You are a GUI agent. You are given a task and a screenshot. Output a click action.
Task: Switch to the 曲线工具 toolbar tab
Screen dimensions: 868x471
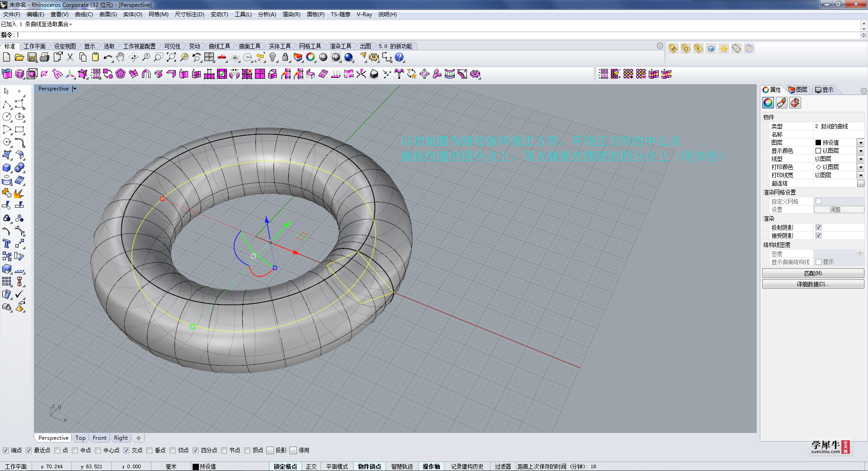[x=219, y=46]
